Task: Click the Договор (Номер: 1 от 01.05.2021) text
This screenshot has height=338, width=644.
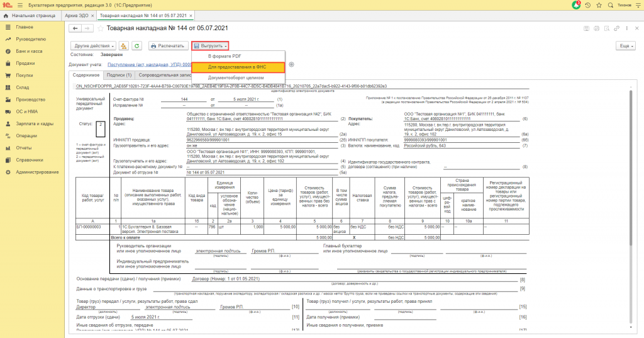Action: coord(226,279)
